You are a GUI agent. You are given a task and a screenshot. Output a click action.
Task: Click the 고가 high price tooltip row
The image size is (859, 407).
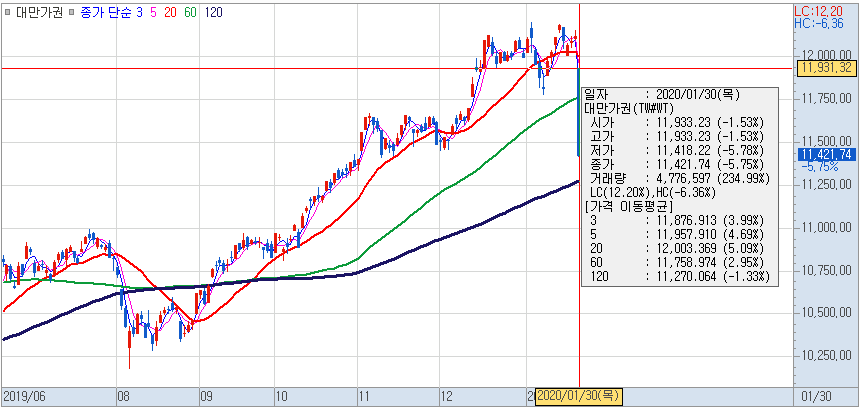[677, 136]
